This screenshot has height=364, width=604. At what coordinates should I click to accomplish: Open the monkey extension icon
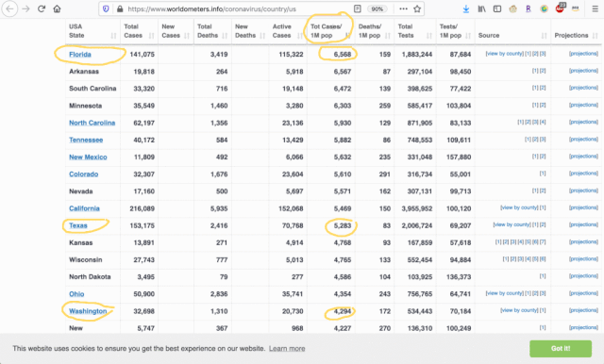tap(512, 8)
